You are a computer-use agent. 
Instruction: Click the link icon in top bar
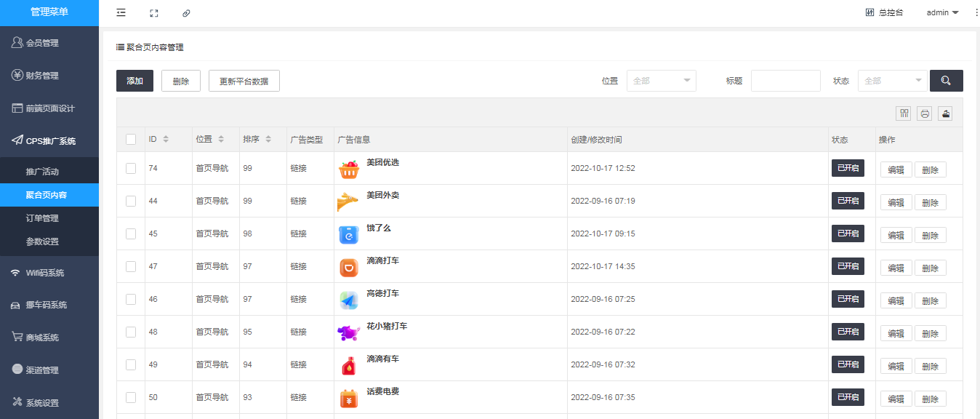(x=186, y=13)
